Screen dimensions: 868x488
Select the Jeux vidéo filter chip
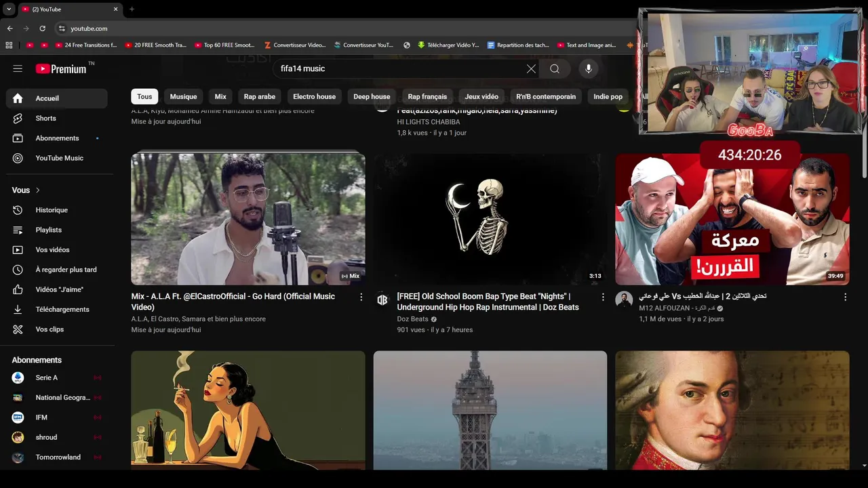481,96
